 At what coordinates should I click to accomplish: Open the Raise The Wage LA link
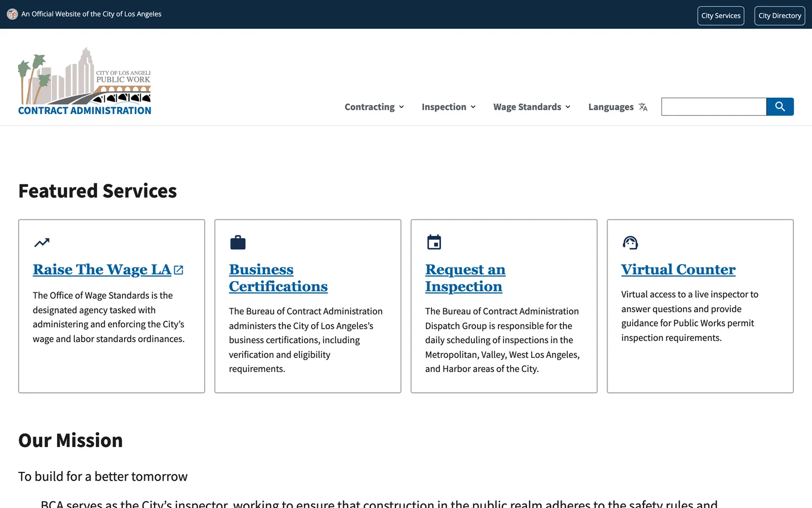[102, 270]
